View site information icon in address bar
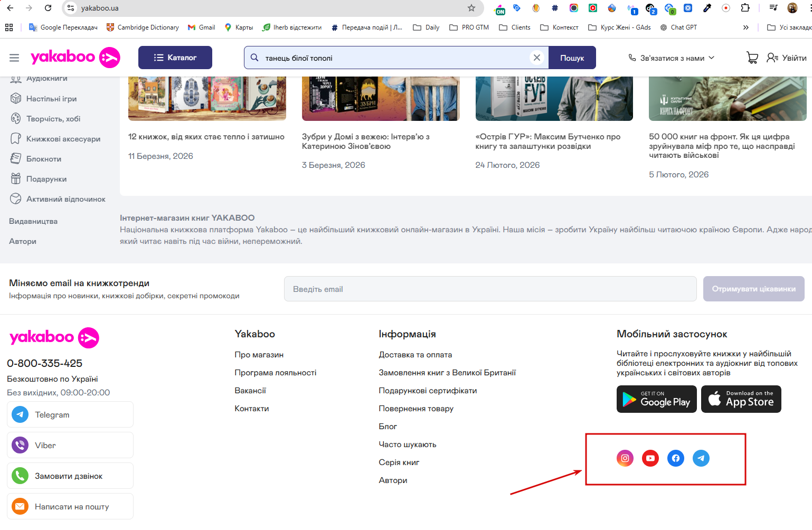Image resolution: width=812 pixels, height=530 pixels. (71, 8)
